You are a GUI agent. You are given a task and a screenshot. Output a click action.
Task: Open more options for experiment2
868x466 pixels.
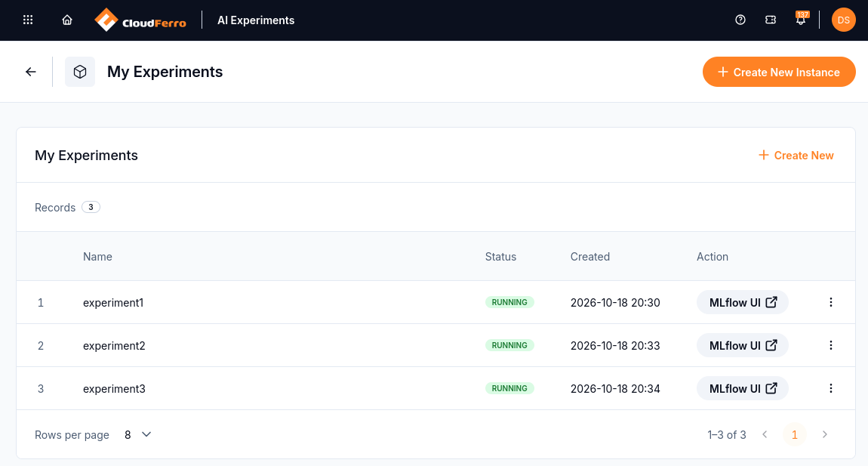click(x=831, y=345)
